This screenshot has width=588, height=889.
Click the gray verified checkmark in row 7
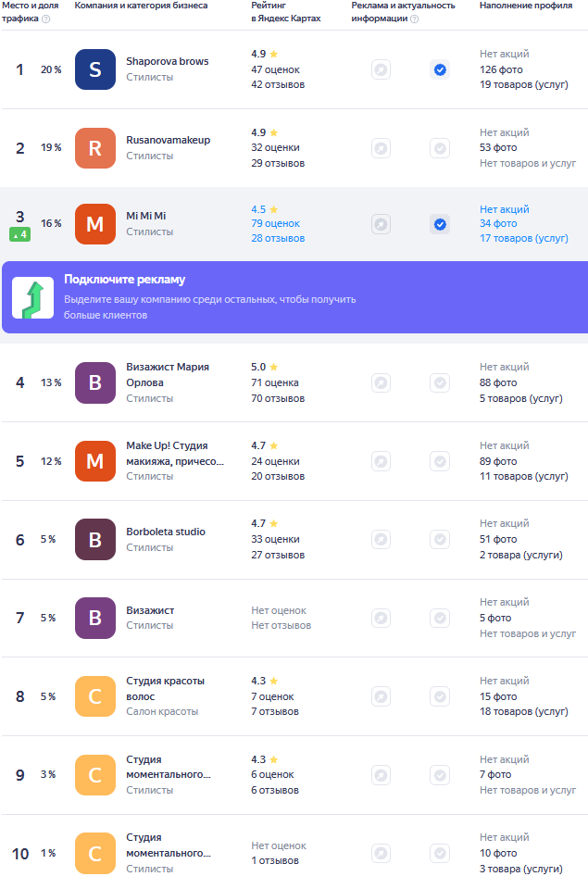[x=440, y=618]
